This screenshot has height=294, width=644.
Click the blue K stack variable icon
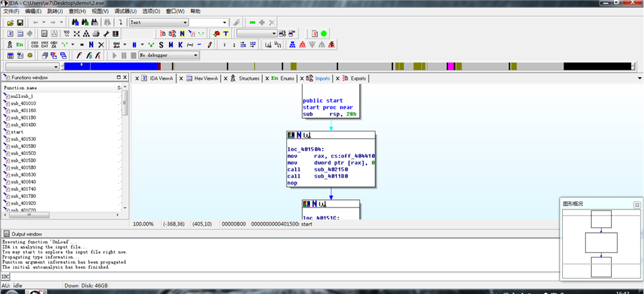[180, 44]
